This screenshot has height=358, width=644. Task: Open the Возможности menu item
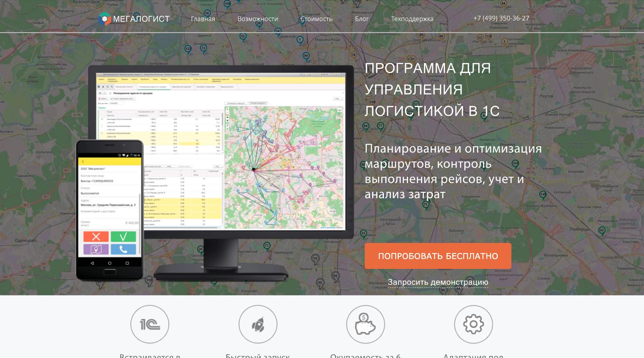(x=258, y=19)
